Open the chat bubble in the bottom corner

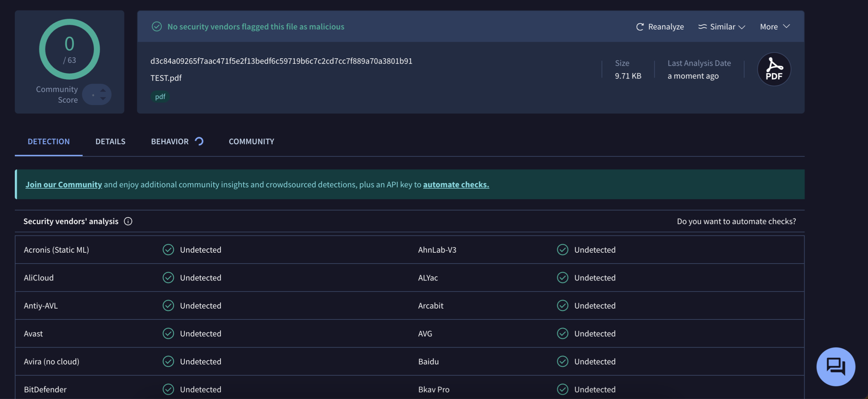(836, 366)
